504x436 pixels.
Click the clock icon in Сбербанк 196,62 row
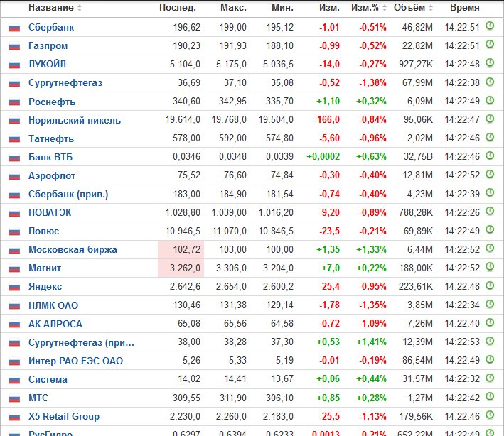[x=490, y=26]
